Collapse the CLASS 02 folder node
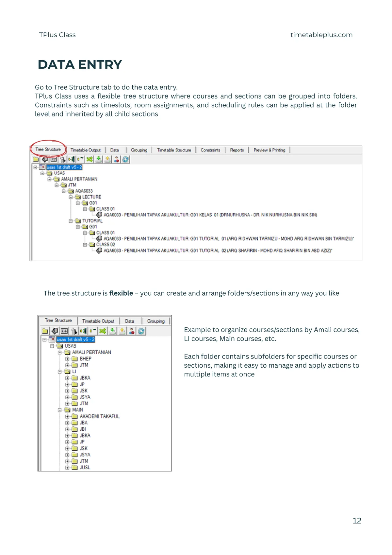Image resolution: width=392 pixels, height=555 pixels. coord(85,245)
